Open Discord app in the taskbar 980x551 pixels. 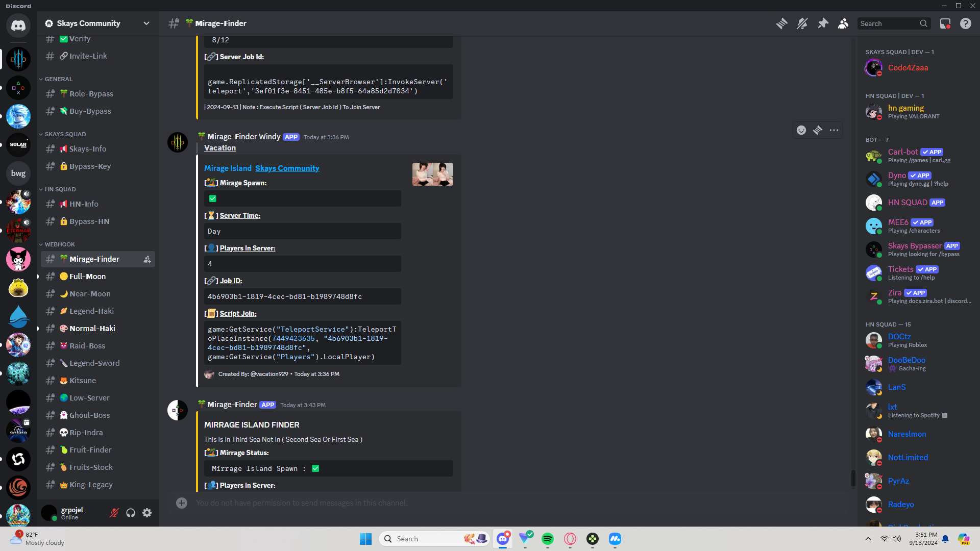coord(503,539)
